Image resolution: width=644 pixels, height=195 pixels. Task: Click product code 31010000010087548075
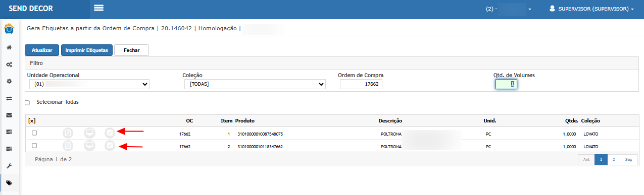point(260,134)
